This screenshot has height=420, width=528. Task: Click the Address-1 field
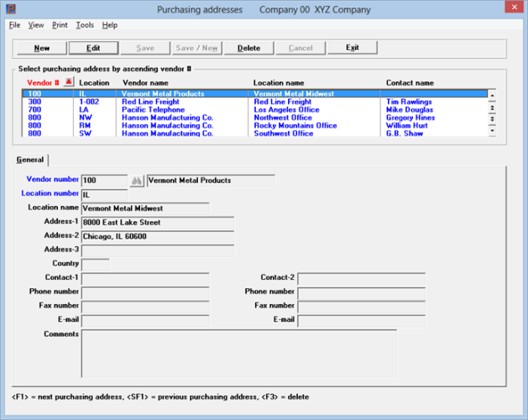point(158,223)
